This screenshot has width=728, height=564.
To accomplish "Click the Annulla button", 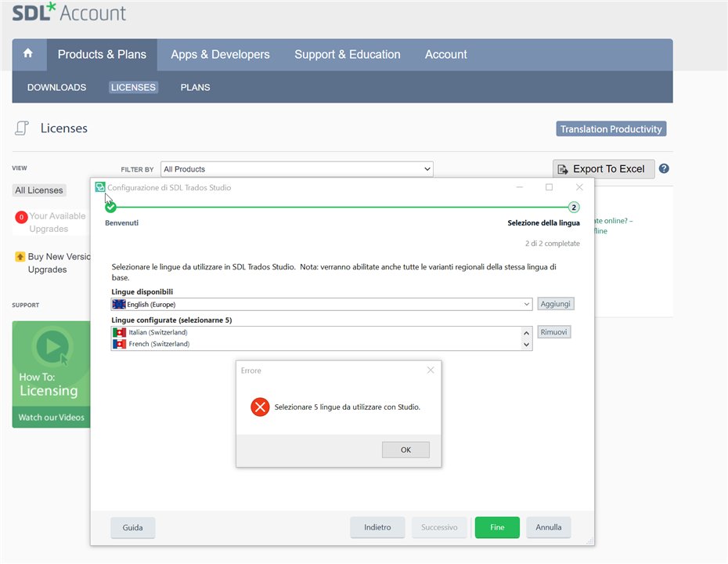I will click(x=548, y=527).
